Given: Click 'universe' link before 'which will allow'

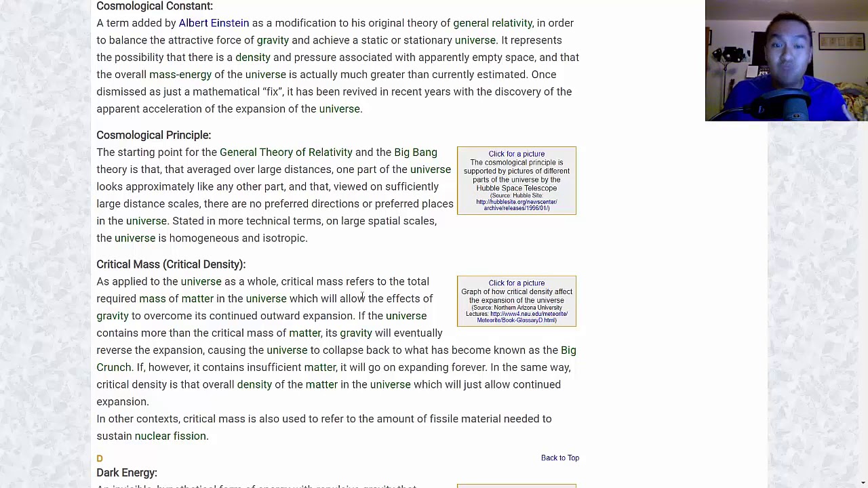Looking at the screenshot, I should 267,299.
